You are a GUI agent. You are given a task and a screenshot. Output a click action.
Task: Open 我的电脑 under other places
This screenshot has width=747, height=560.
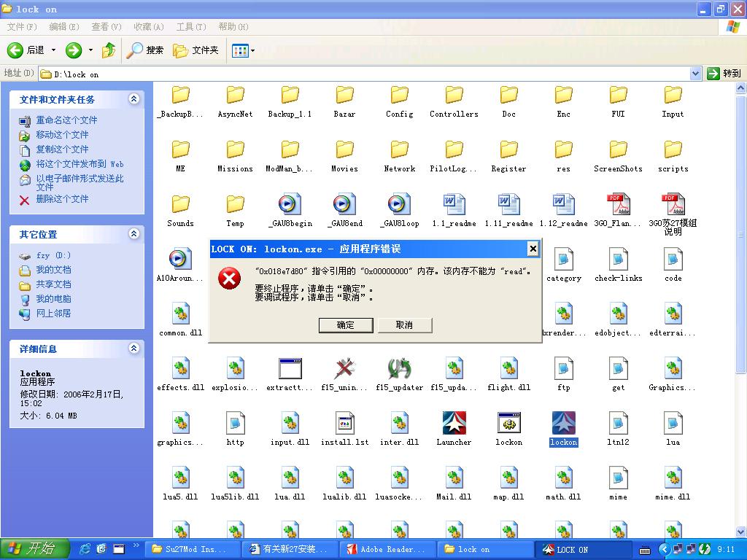point(53,299)
